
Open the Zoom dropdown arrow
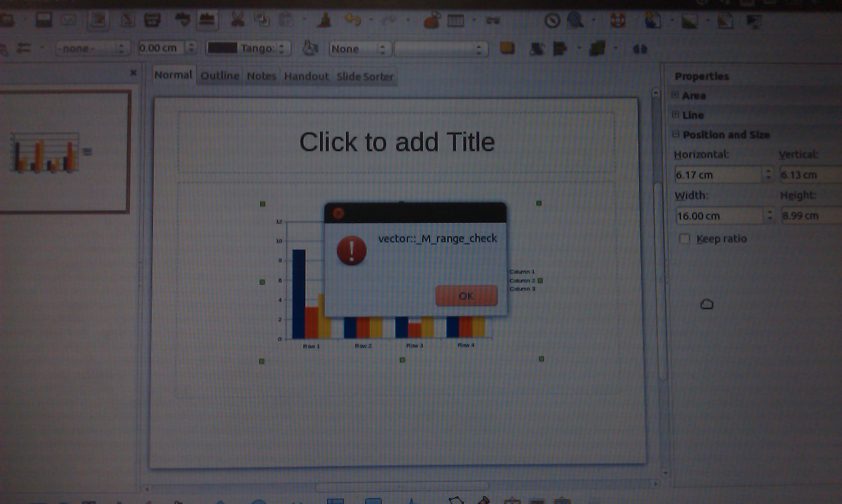point(594,20)
